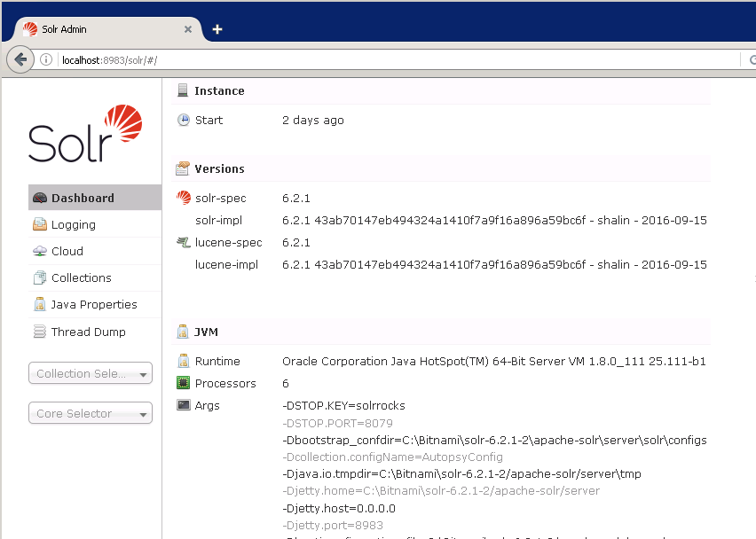Click the Logging inbox icon
This screenshot has width=756, height=539.
click(40, 224)
